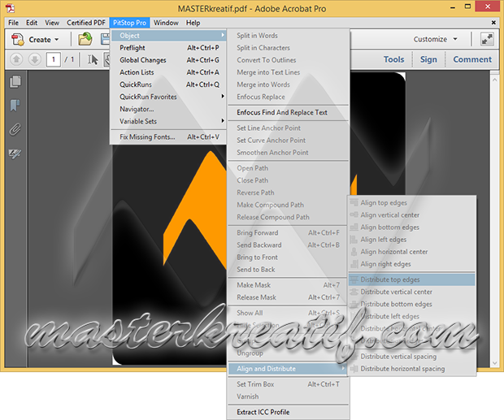Open the Customize dropdown
504x420 pixels.
tap(435, 39)
